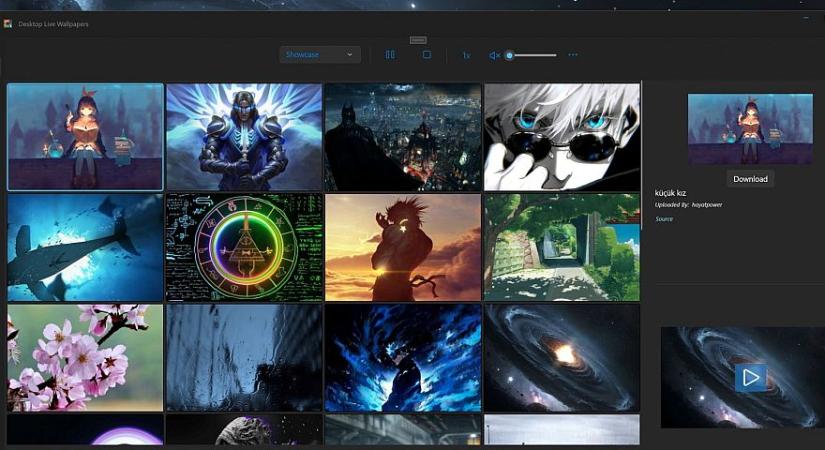Stop the wallpaper with square icon

[x=427, y=55]
